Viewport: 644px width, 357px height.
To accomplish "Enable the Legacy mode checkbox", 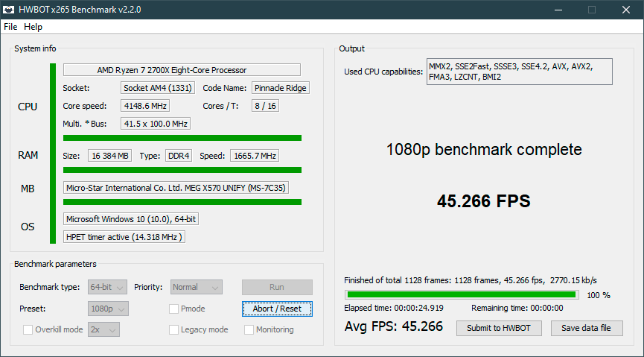I will coord(173,329).
